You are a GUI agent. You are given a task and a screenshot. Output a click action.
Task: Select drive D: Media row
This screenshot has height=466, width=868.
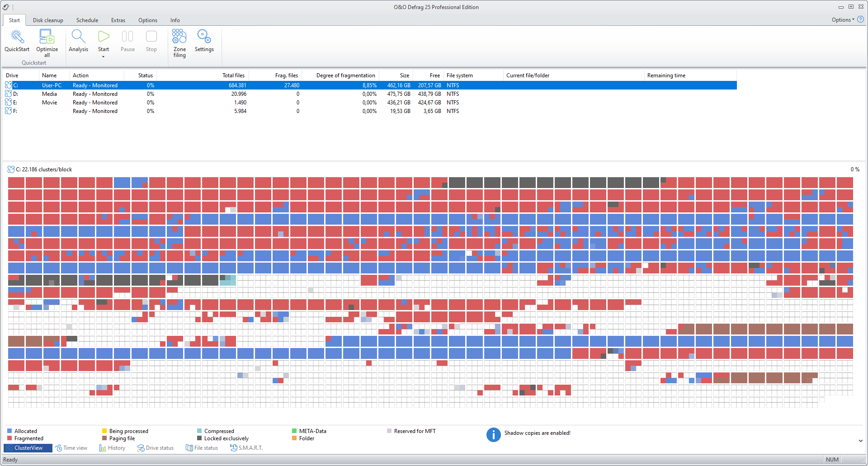[x=371, y=94]
